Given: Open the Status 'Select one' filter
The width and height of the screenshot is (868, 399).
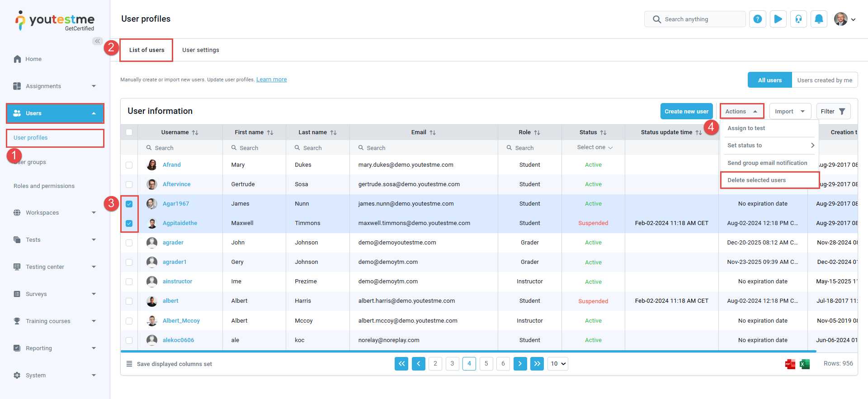Looking at the screenshot, I should pos(594,147).
